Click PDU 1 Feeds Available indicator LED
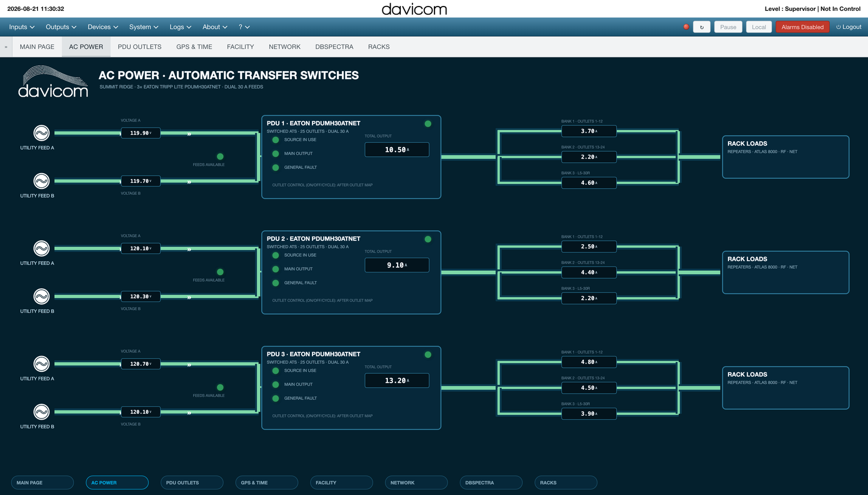 point(220,157)
